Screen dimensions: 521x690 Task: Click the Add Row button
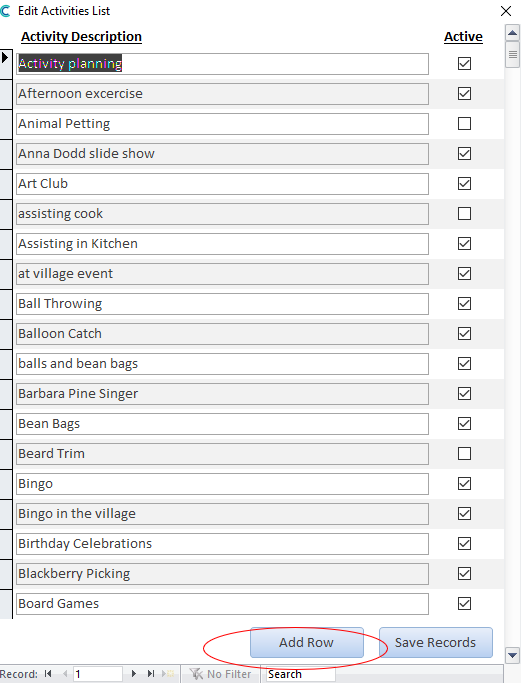pyautogui.click(x=307, y=642)
